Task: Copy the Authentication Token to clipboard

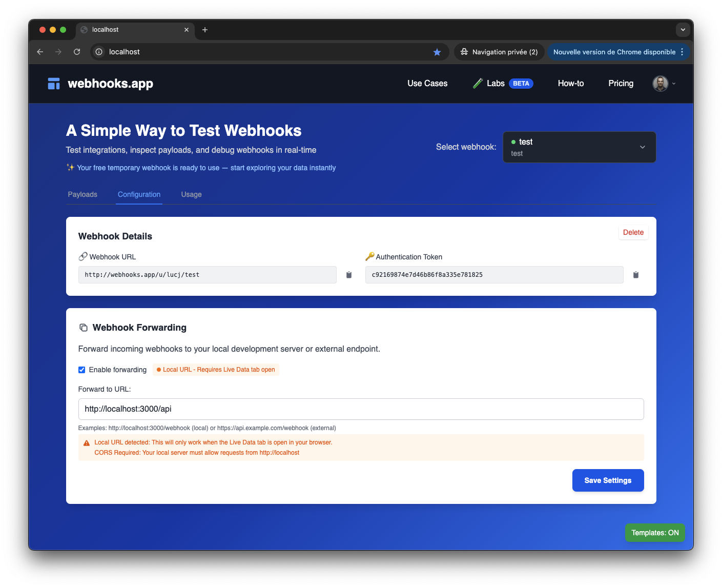Action: pyautogui.click(x=636, y=275)
